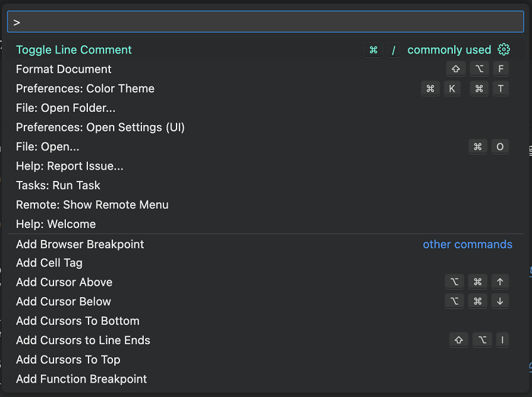Click the K key badge beside Preferences: Color Theme

[x=453, y=88]
